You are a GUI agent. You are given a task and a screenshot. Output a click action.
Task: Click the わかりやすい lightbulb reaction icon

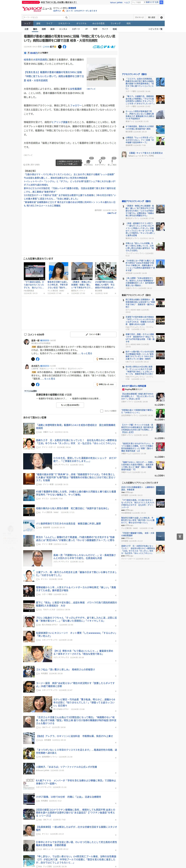tap(100, 162)
